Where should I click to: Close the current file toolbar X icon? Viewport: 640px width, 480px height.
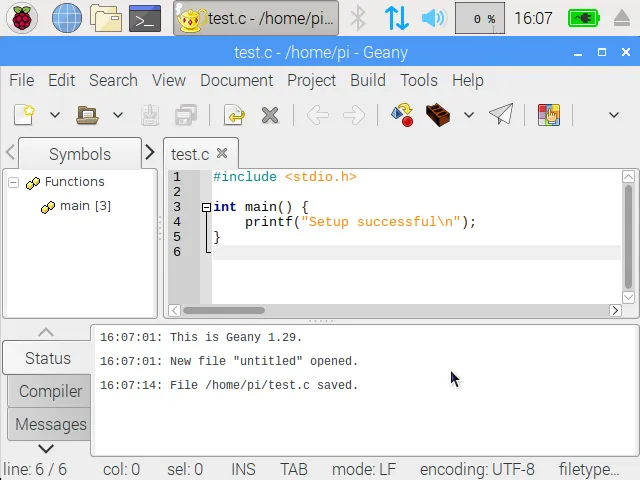tap(270, 115)
